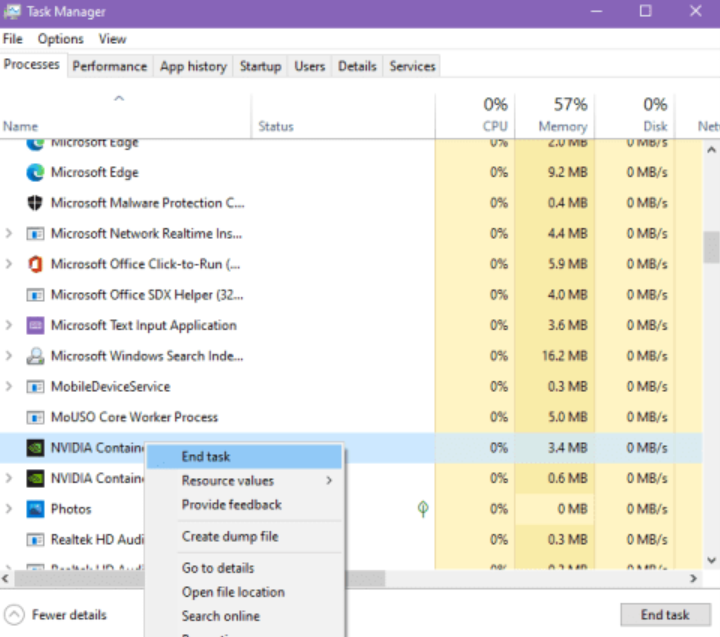
Task: Click the green leaf suspended status icon
Action: [423, 509]
